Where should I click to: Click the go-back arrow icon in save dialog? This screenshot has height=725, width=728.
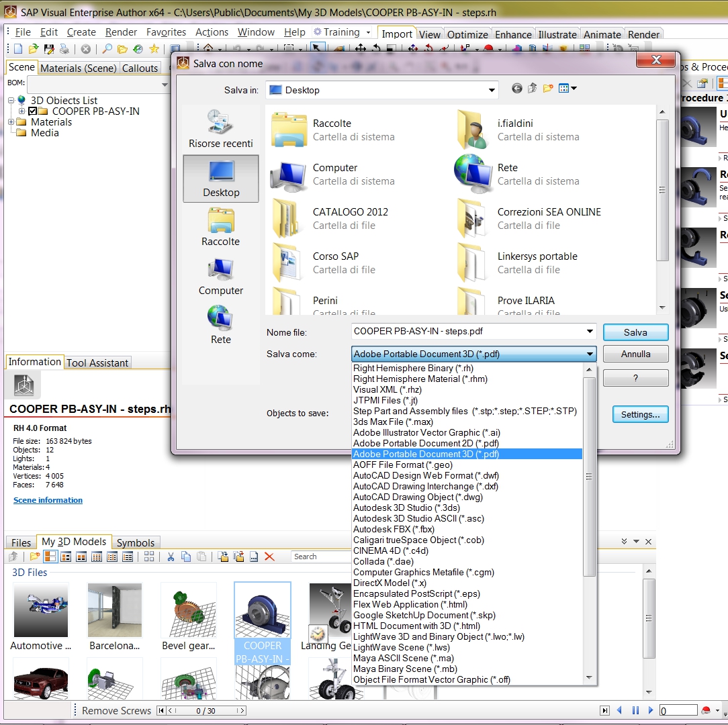coord(516,88)
